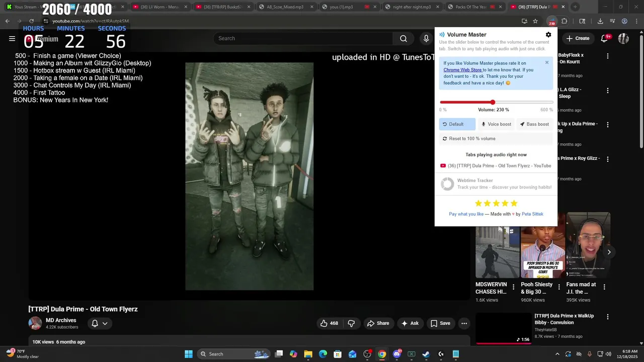Click the YouTube Create button

[x=578, y=38]
